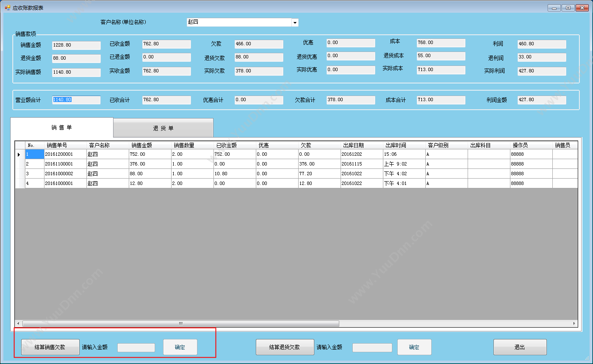Click sales amount cell 752.00 in row 1
Viewport: 593px width, 364px height.
coord(150,154)
